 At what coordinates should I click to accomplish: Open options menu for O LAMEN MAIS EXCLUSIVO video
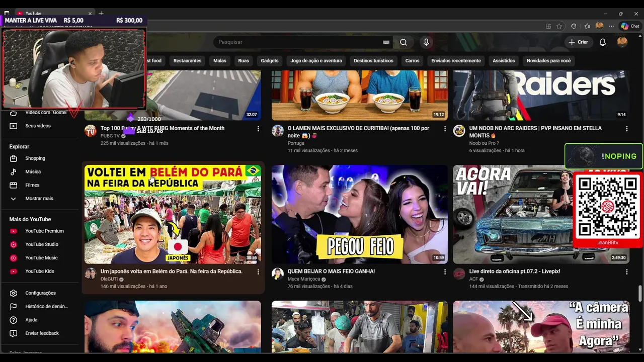(x=445, y=129)
